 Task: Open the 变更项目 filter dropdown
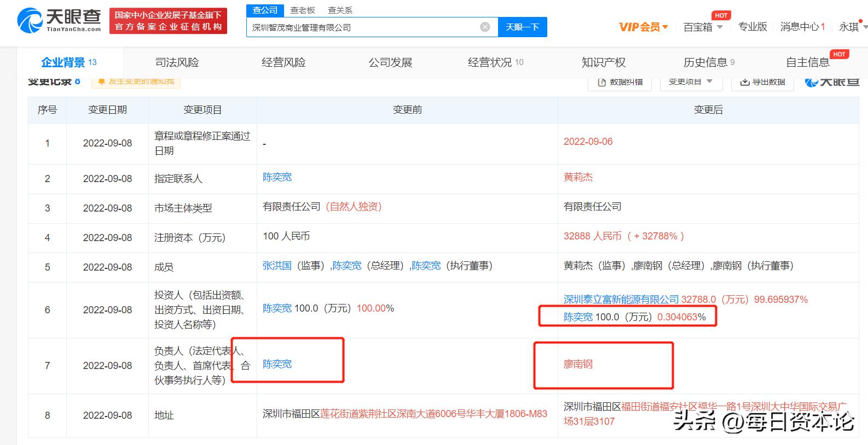(x=691, y=82)
